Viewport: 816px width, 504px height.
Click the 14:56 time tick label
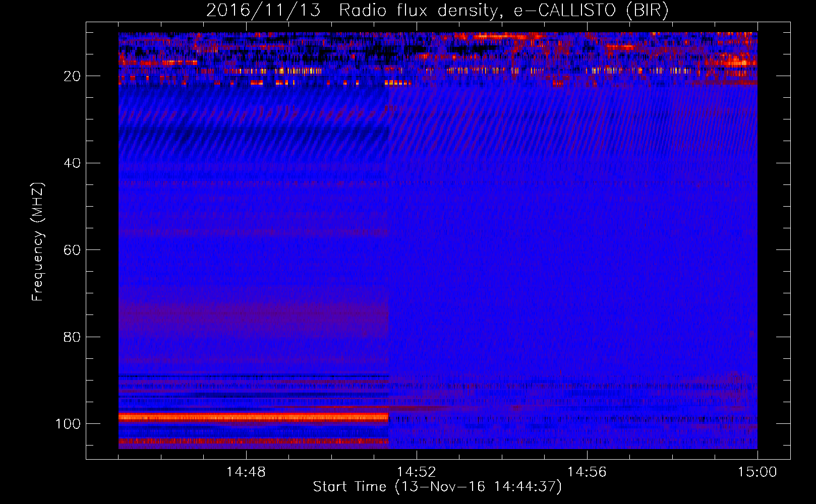587,472
